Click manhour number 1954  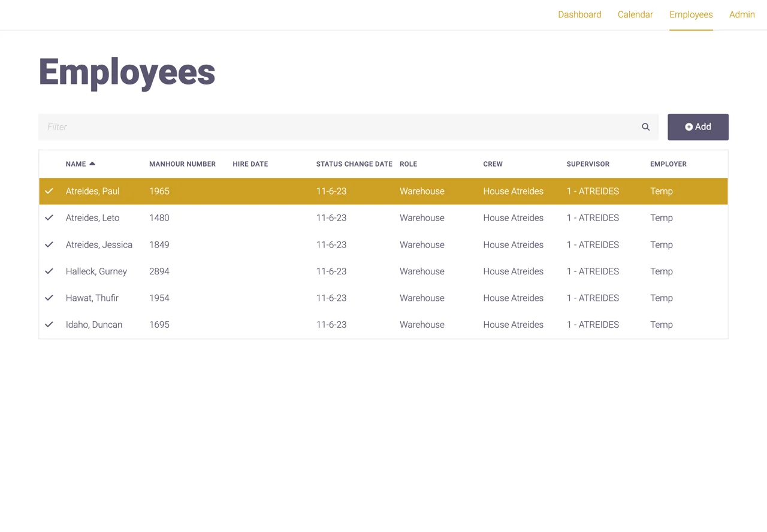[x=159, y=298]
